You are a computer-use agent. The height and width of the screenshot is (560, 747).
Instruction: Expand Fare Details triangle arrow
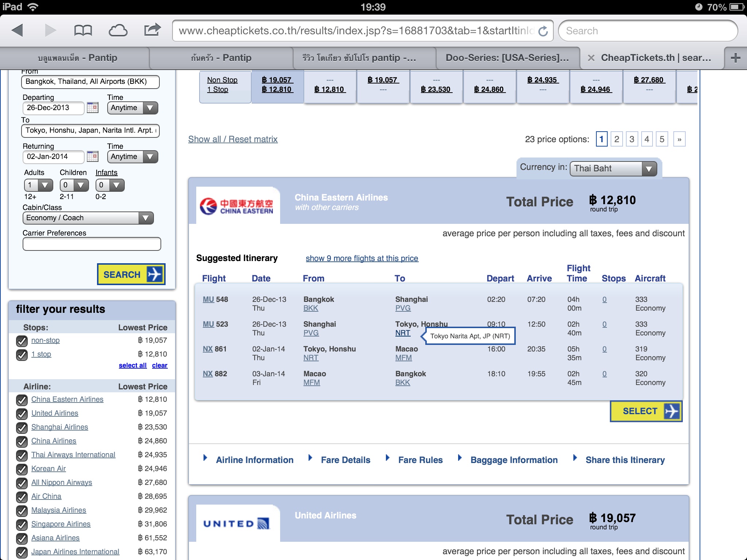point(310,458)
